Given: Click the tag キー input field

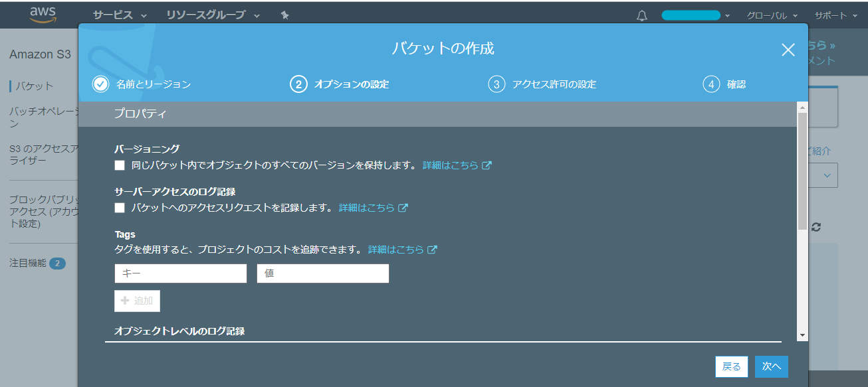Looking at the screenshot, I should pyautogui.click(x=181, y=273).
